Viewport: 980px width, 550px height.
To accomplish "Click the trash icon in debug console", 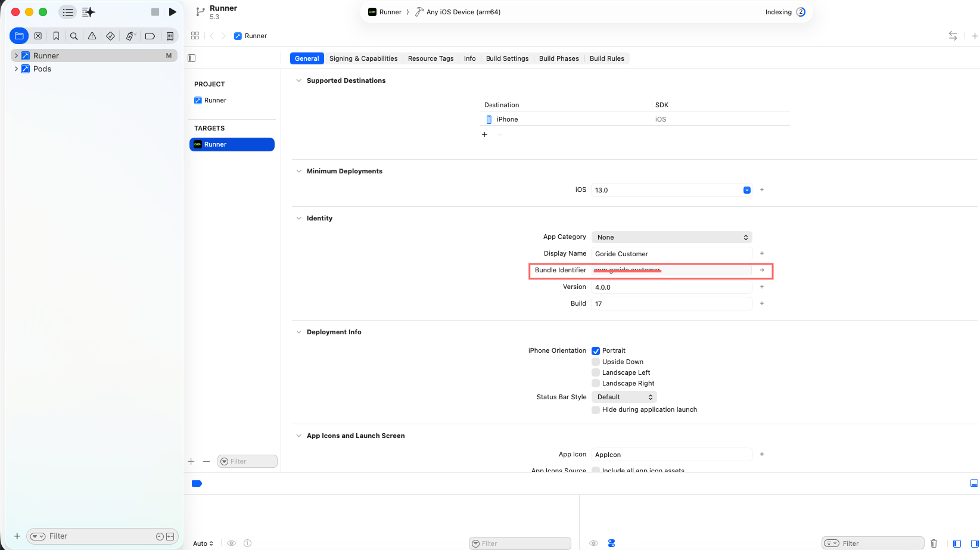I will coord(934,543).
